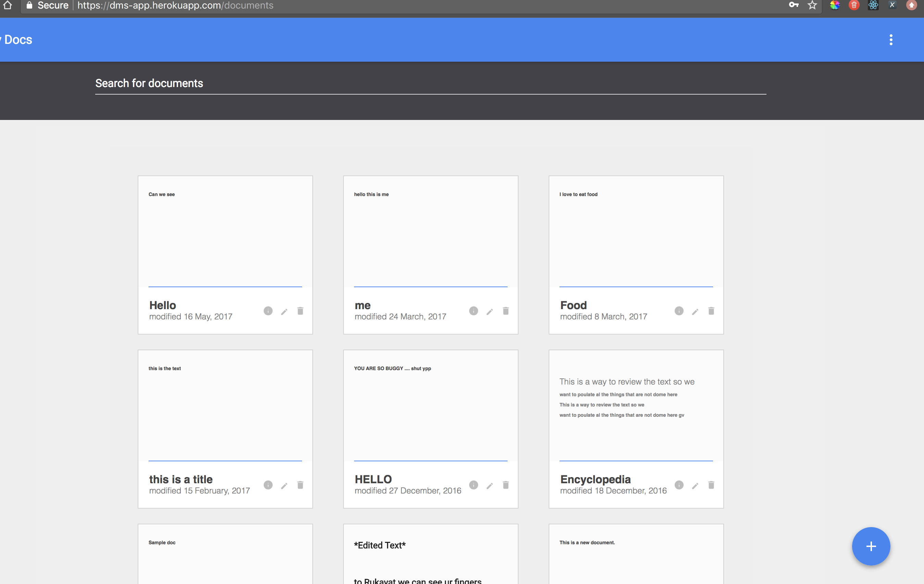The width and height of the screenshot is (924, 584).
Task: Delete the Hello document
Action: click(300, 311)
